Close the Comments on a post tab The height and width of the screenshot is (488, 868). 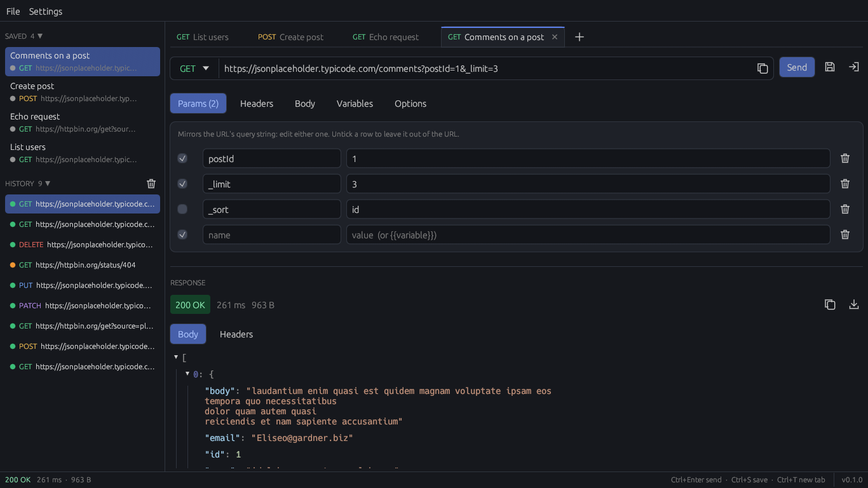coord(554,37)
